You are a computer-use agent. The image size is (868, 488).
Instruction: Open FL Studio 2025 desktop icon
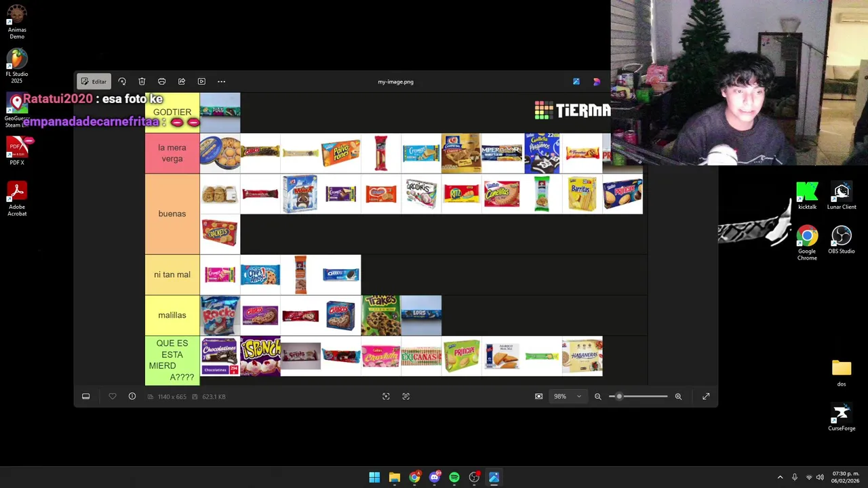(17, 66)
